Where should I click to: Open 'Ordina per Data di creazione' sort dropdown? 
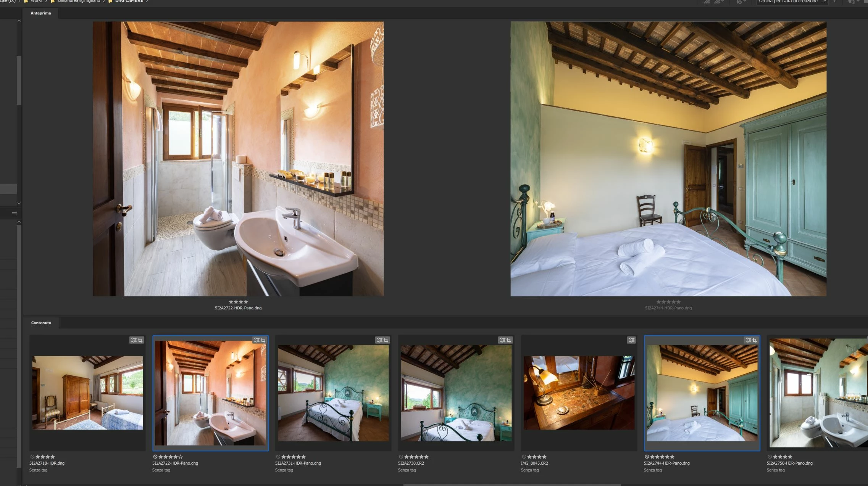pyautogui.click(x=792, y=2)
